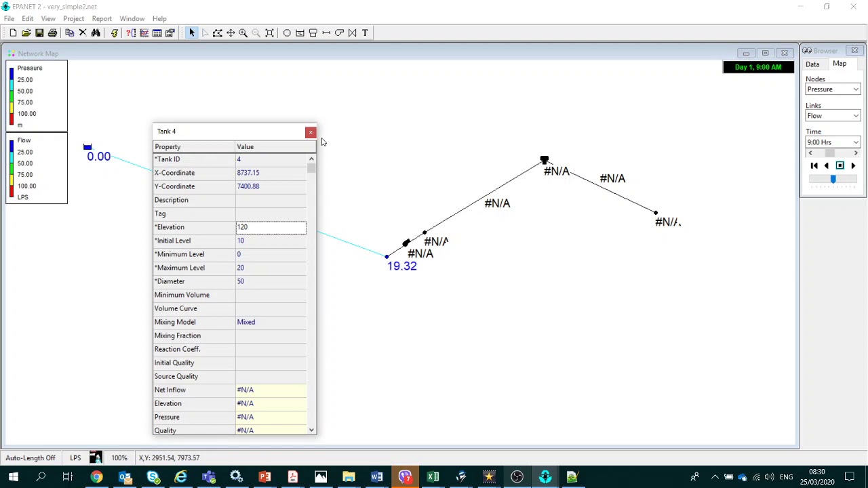Viewport: 868px width, 488px height.
Task: Select the Diameter value 50
Action: 271,281
